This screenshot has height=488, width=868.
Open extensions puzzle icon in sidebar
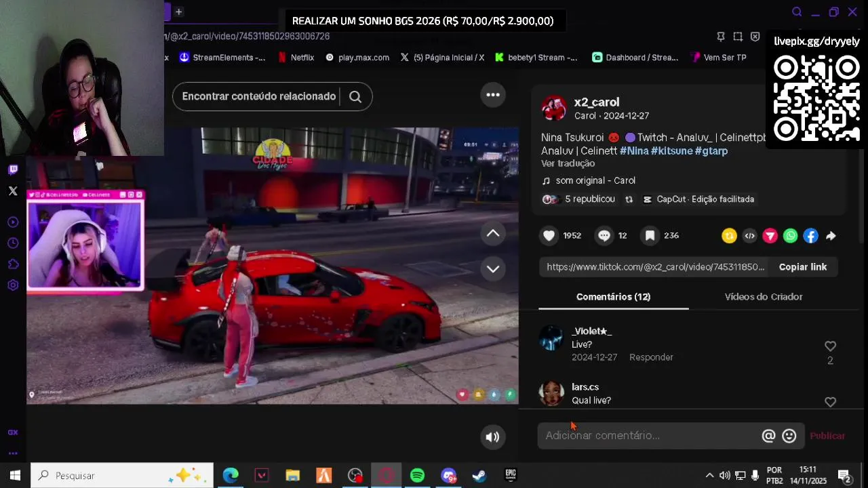(13, 264)
